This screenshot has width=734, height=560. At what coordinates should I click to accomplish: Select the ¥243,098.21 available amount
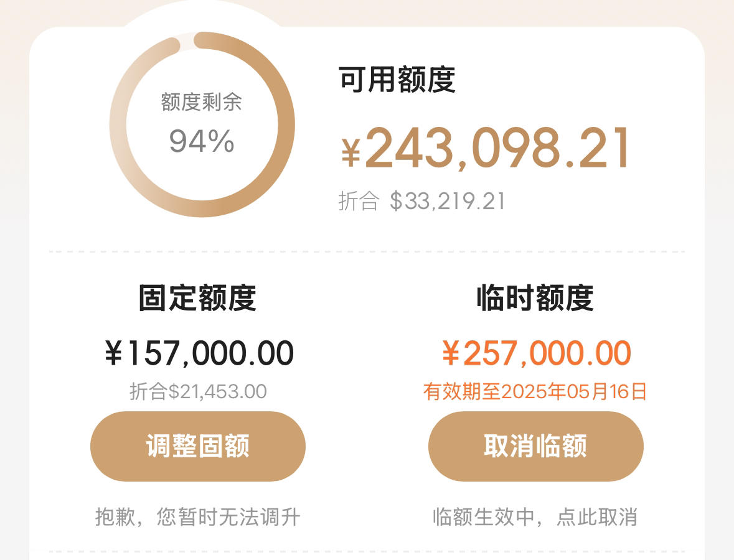[x=485, y=148]
